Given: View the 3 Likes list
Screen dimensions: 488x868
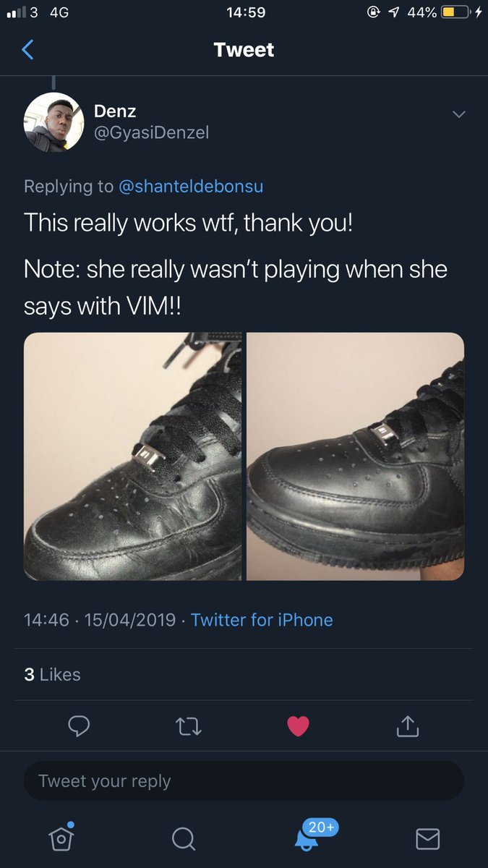Looking at the screenshot, I should coord(52,674).
